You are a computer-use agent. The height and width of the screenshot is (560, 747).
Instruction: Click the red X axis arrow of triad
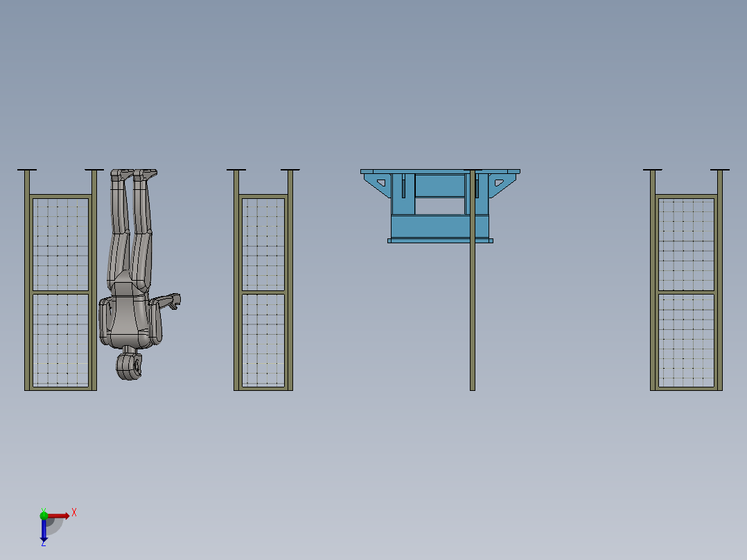coord(58,516)
